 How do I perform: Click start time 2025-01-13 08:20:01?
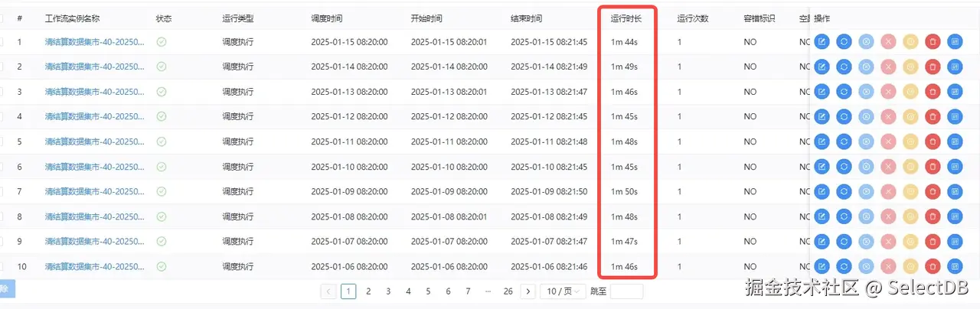tap(449, 92)
